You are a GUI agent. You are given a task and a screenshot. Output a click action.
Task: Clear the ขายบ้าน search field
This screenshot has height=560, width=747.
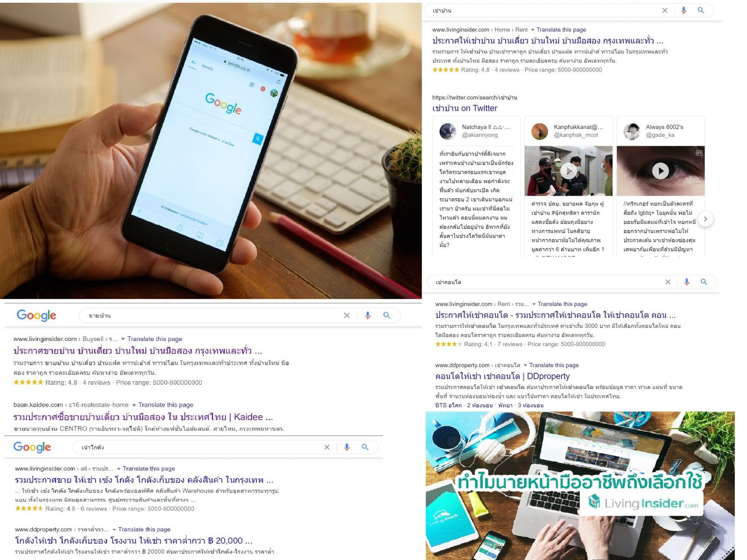point(346,315)
